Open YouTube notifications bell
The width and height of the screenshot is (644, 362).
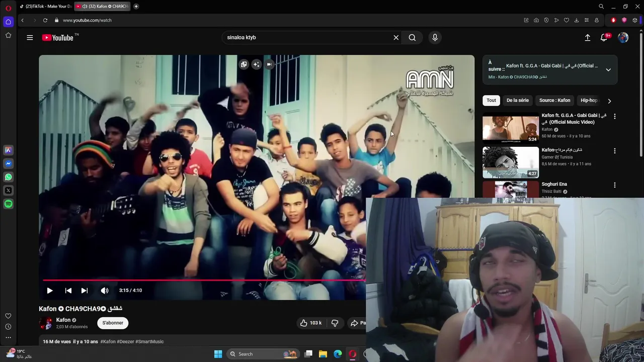point(604,38)
